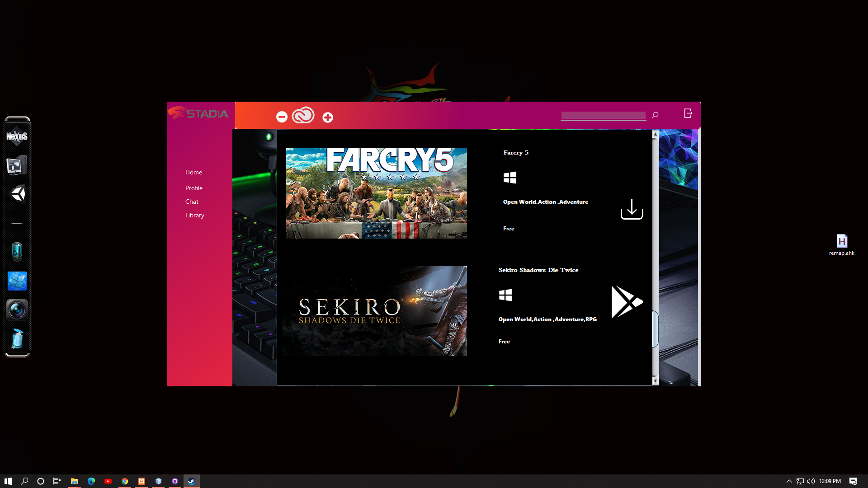Image resolution: width=868 pixels, height=488 pixels.
Task: Click the Free price under Sekiro
Action: [504, 342]
